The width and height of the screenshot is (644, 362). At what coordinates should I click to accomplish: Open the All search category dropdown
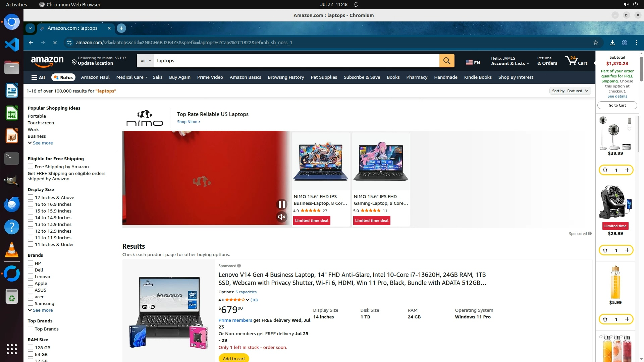146,61
